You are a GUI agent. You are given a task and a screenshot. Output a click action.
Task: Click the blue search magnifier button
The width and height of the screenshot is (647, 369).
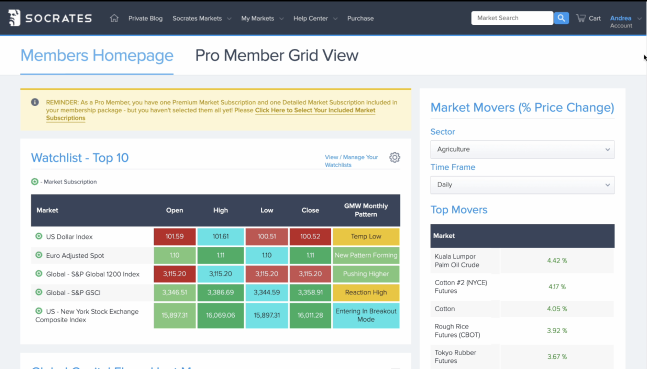tap(561, 18)
